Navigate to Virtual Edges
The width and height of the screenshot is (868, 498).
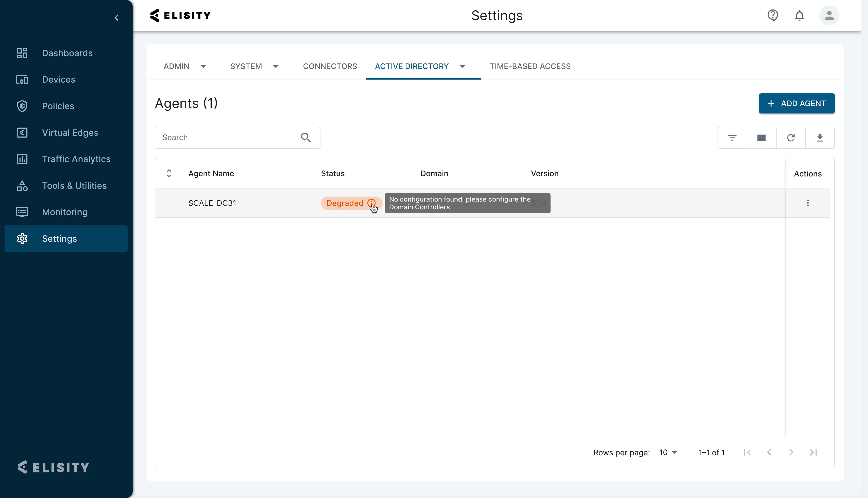coord(66,133)
